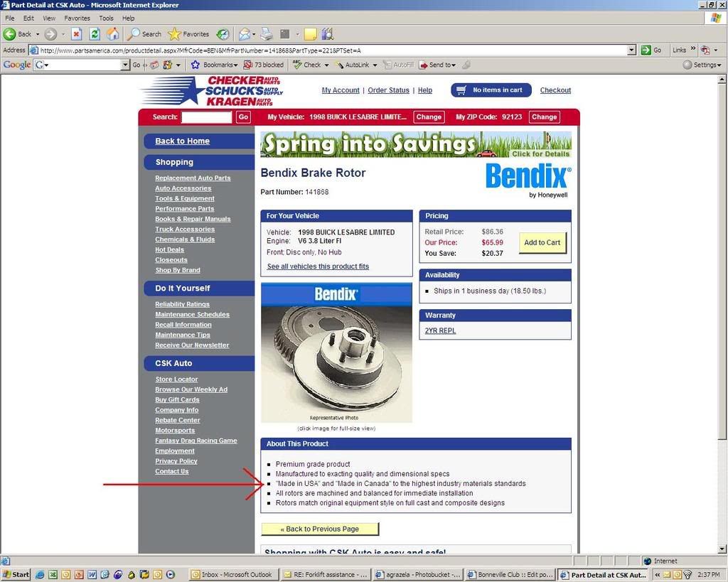Click the yellow note toolbar icon
Viewport: 728px width, 582px height.
(x=310, y=34)
